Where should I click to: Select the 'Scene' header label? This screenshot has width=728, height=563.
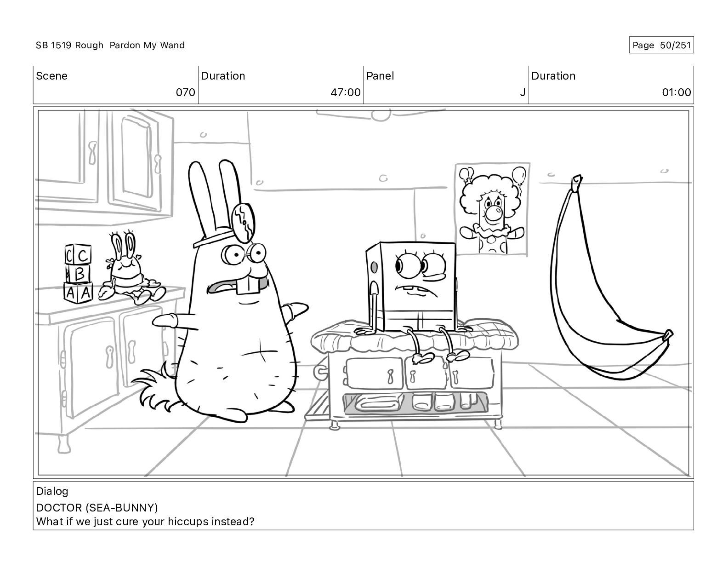[x=51, y=76]
